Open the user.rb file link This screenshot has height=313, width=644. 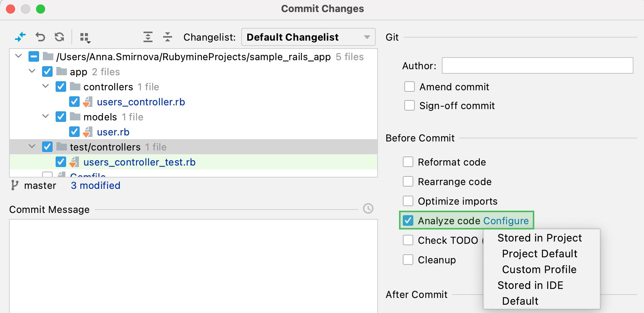113,132
